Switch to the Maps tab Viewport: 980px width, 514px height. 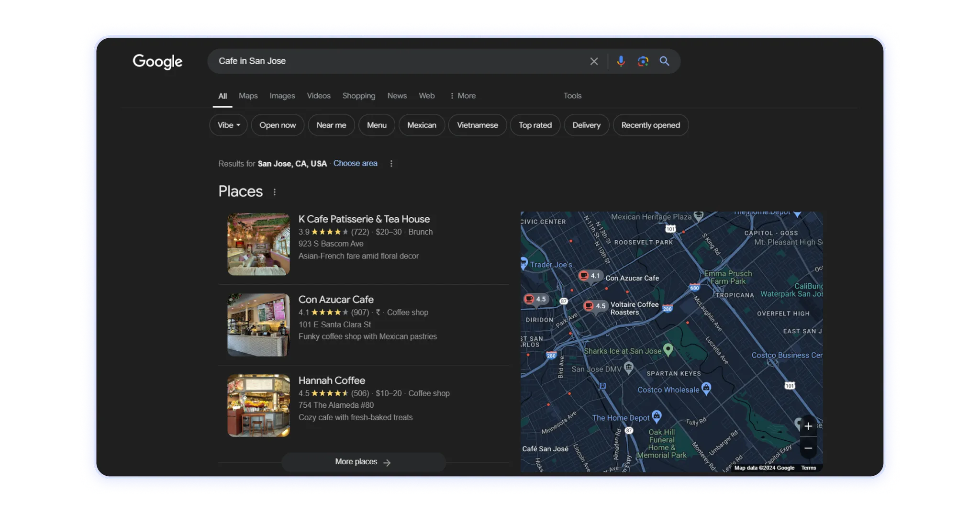pos(248,96)
